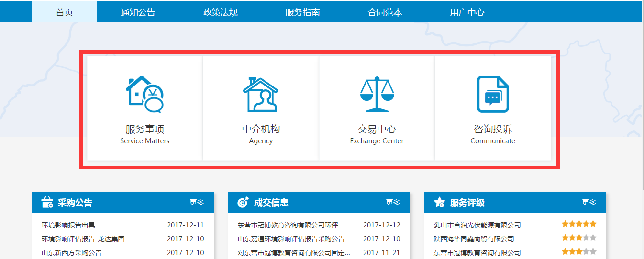This screenshot has height=259, width=644.
Task: Select 服务指南 from the navigation bar
Action: click(302, 12)
